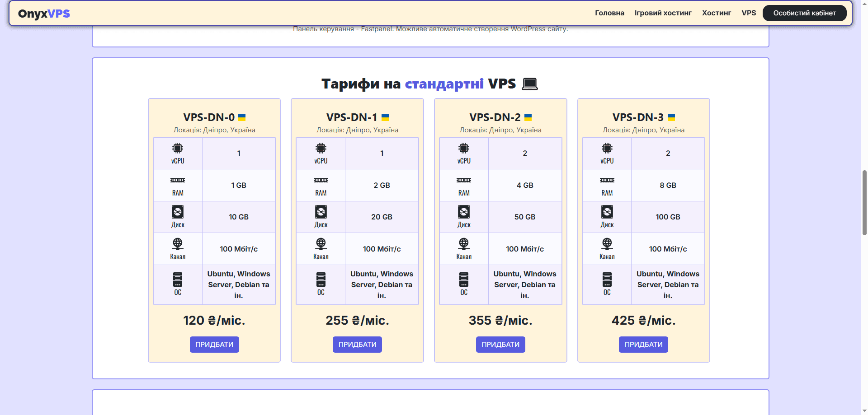Click the RAM icon in VPS-DN-1 card
This screenshot has width=868, height=415.
(x=321, y=180)
